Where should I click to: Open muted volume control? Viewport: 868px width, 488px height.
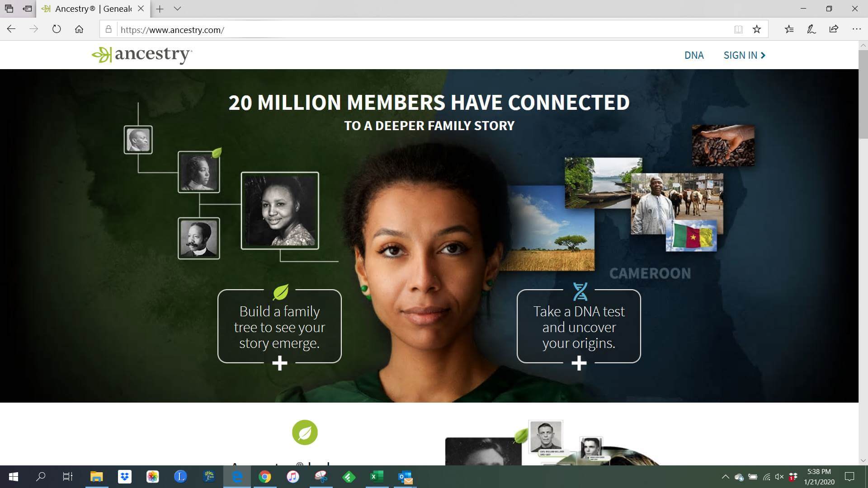779,477
